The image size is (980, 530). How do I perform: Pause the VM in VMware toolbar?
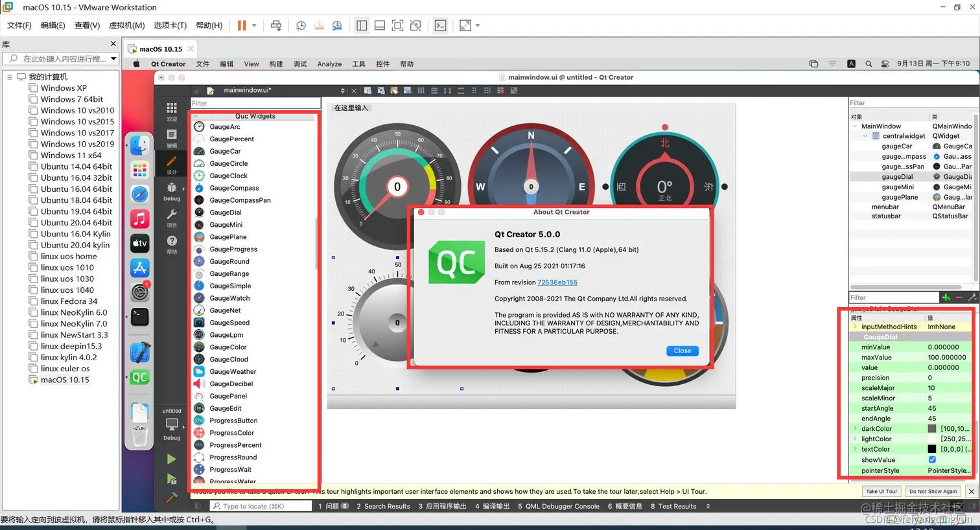click(x=242, y=25)
